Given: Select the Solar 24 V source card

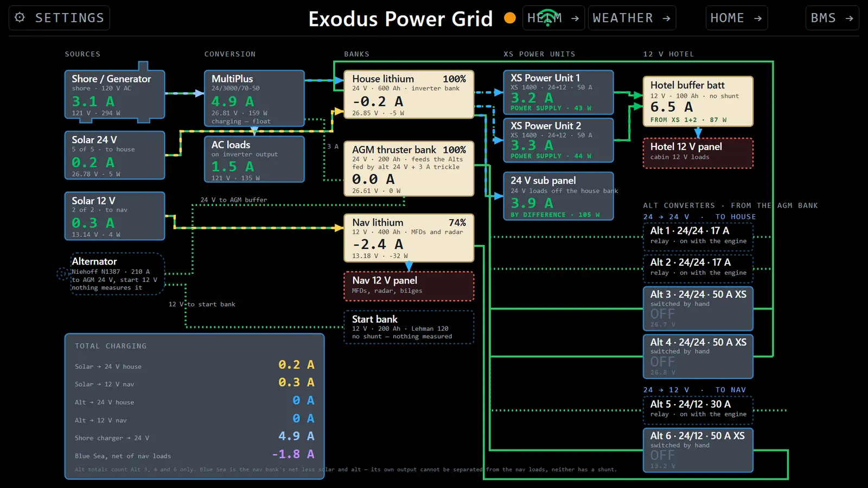Looking at the screenshot, I should coord(114,155).
